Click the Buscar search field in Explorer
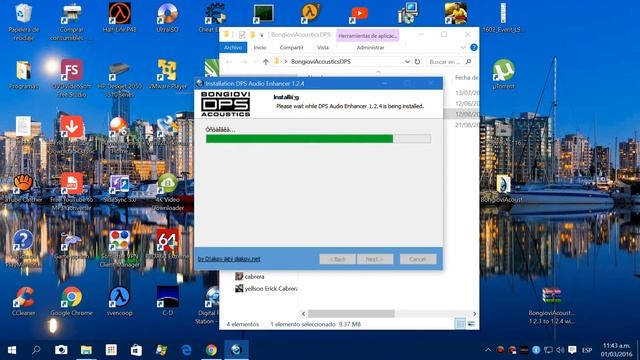 coord(450,62)
